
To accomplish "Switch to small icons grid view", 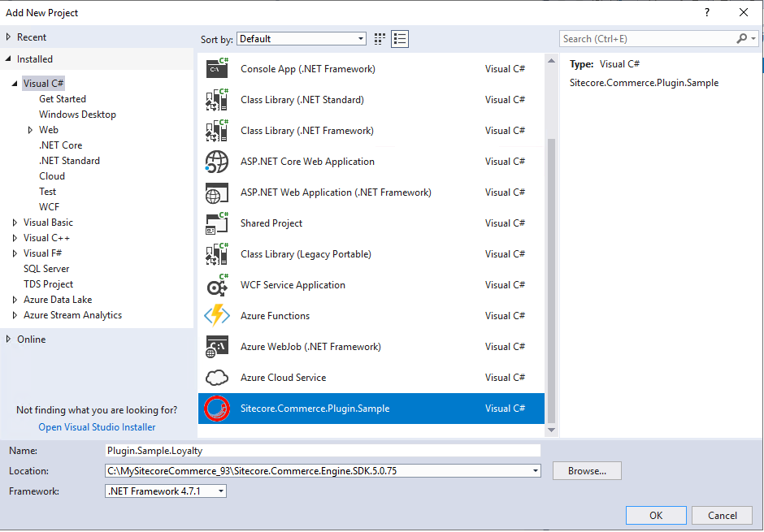I will [380, 39].
